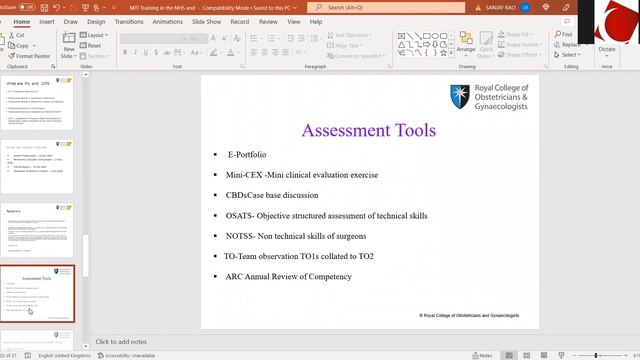
Task: Open the View tab
Action: [293, 22]
